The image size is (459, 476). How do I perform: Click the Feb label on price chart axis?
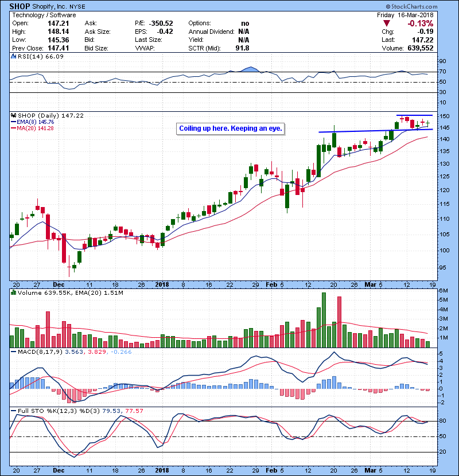(x=271, y=284)
